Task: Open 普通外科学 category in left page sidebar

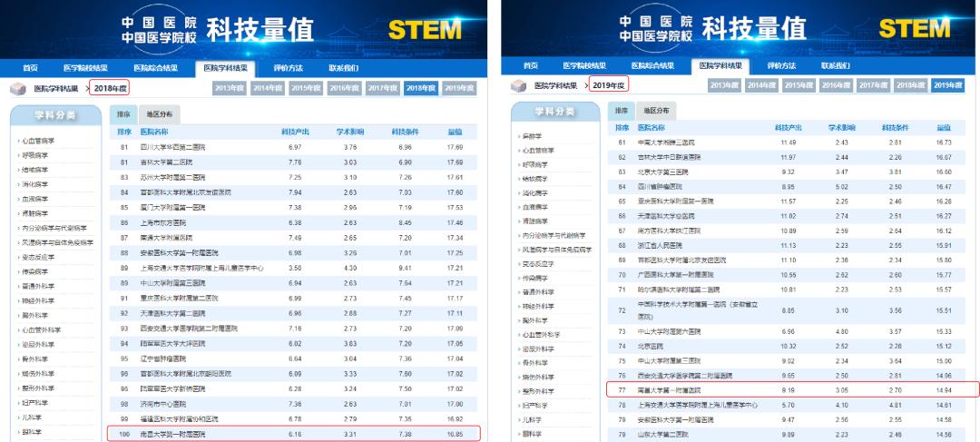Action: 38,286
